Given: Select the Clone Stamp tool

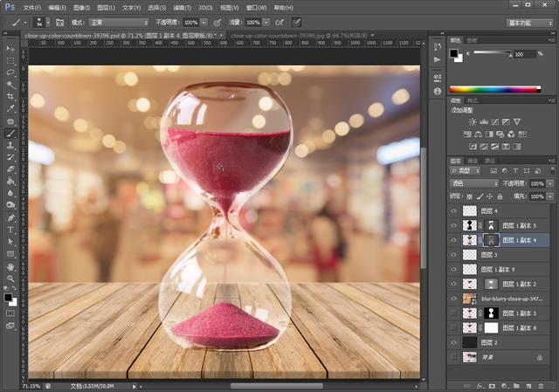Looking at the screenshot, I should coord(10,146).
